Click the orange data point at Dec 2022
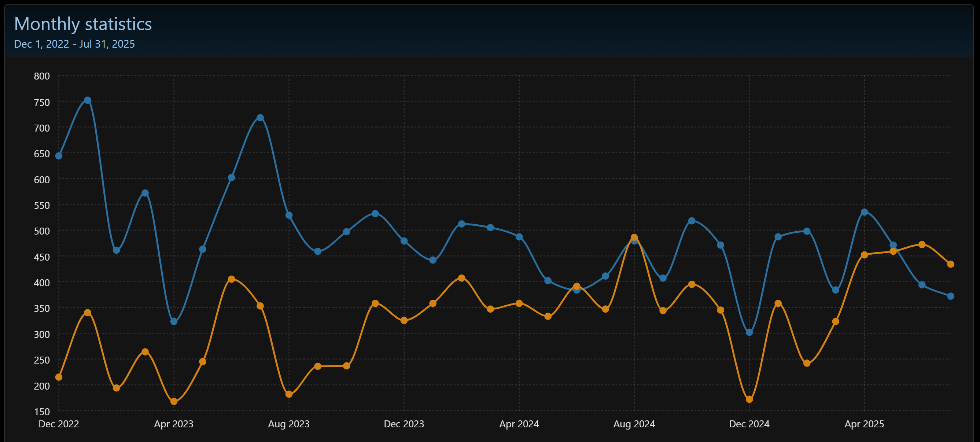Viewport: 980px width, 442px height. [59, 377]
